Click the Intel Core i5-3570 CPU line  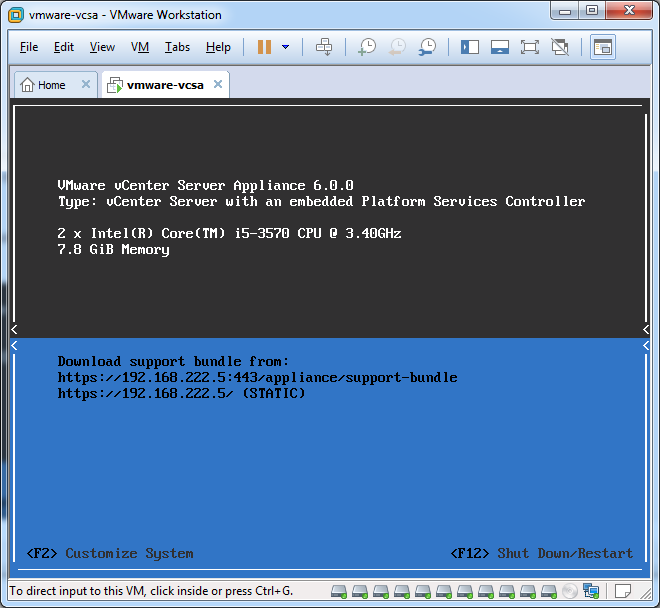tap(229, 233)
